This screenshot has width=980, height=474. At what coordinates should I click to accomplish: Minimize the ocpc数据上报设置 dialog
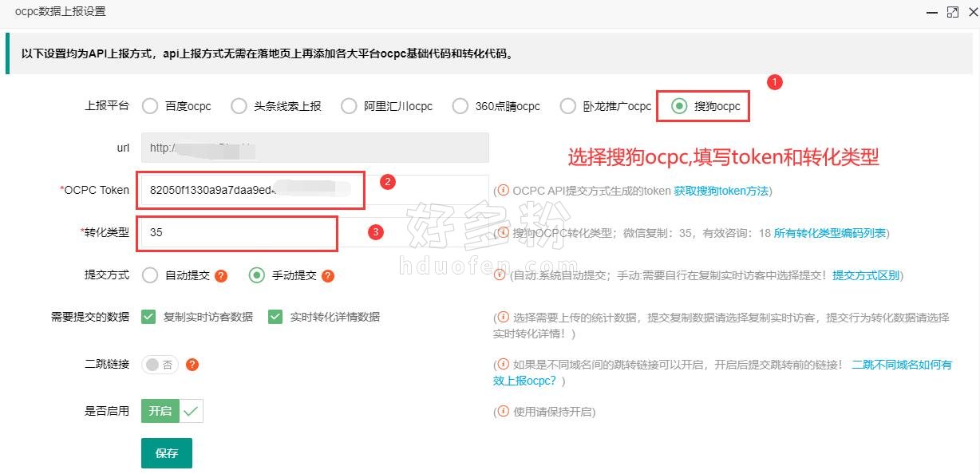(932, 12)
